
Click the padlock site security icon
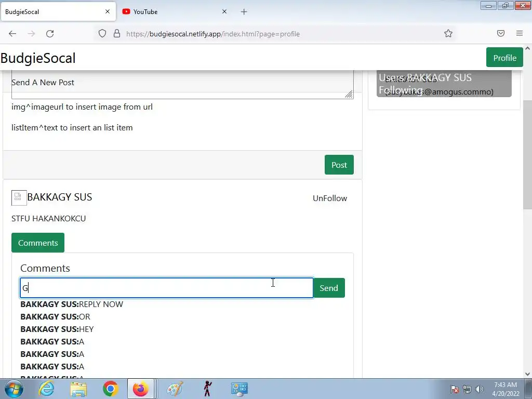117,33
